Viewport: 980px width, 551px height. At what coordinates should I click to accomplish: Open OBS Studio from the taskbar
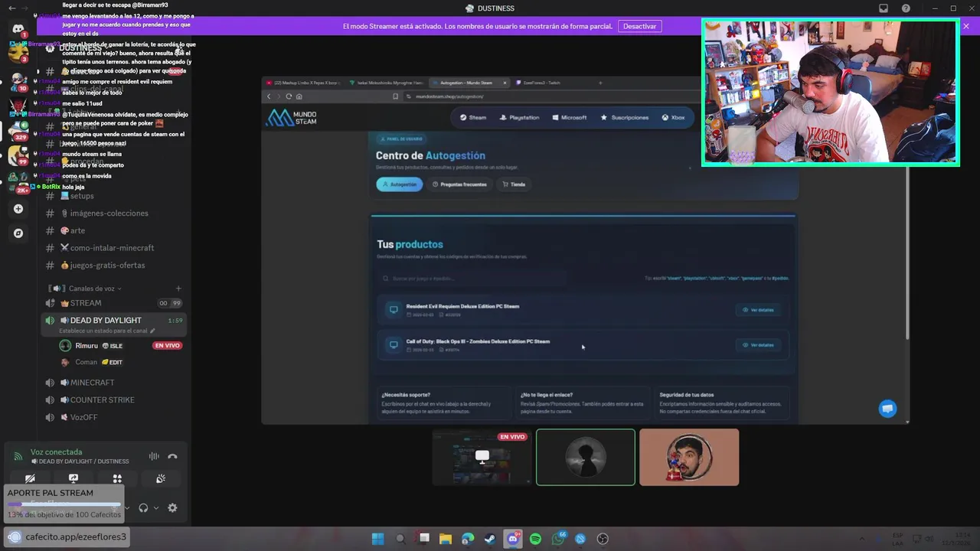[x=603, y=539]
